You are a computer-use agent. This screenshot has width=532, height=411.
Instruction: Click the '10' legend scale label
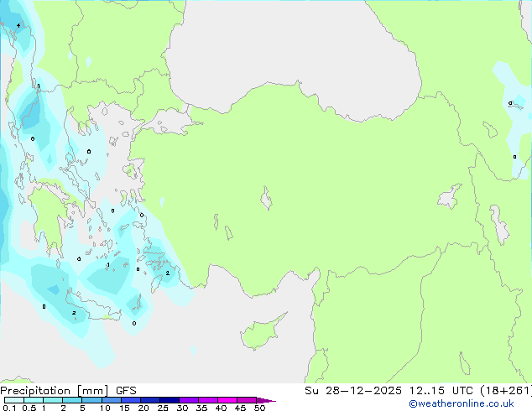[x=105, y=408]
